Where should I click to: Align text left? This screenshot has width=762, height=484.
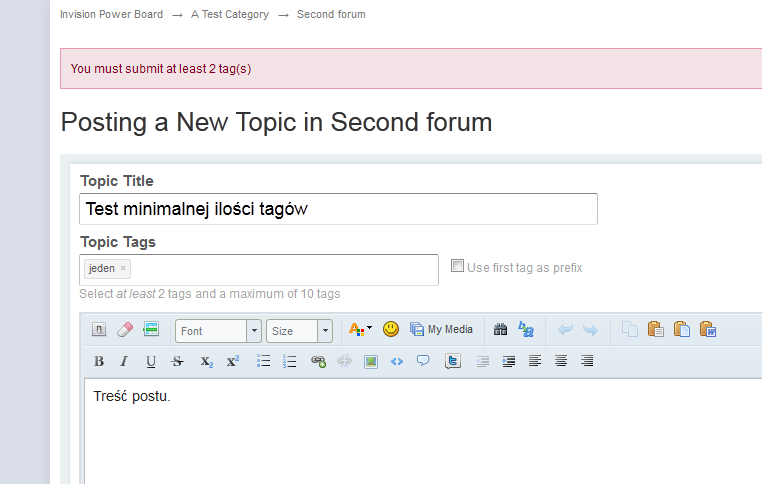pos(535,361)
